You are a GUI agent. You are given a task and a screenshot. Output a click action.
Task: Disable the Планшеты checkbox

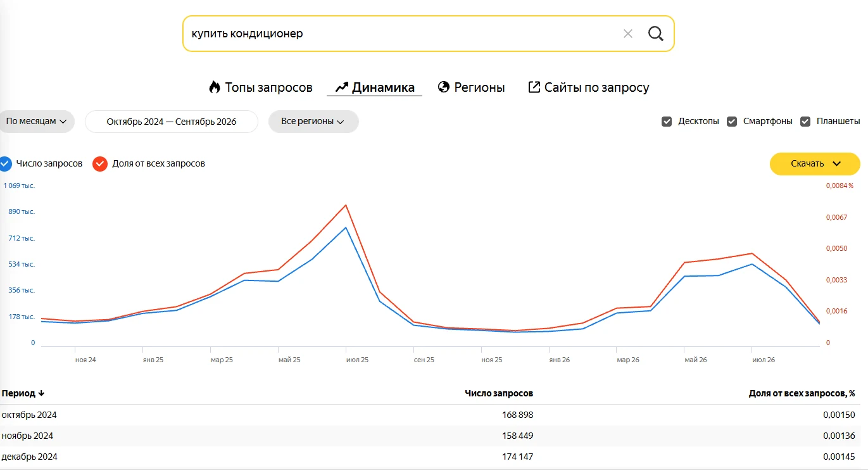click(x=805, y=122)
